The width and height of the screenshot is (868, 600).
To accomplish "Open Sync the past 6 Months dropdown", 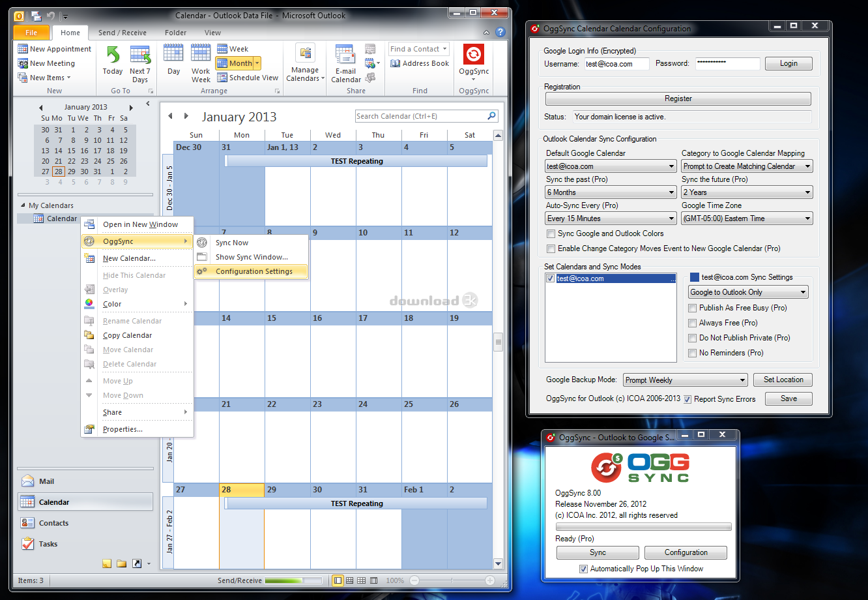I will 611,192.
